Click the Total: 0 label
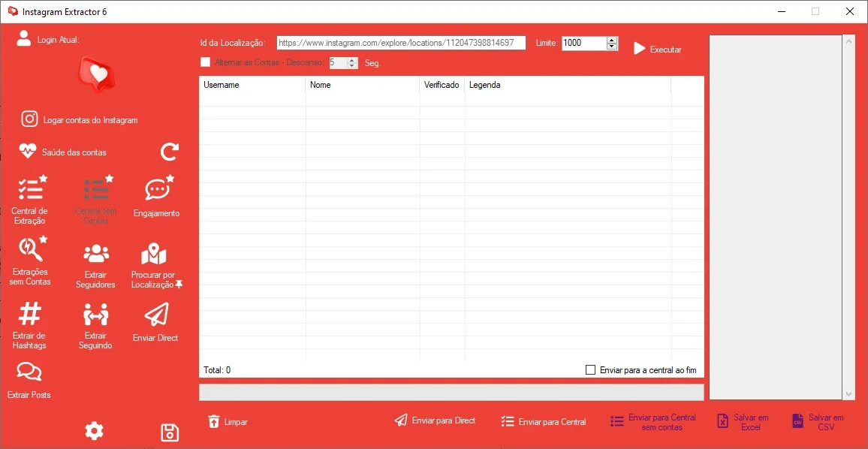Viewport: 868px width, 449px height. [217, 370]
